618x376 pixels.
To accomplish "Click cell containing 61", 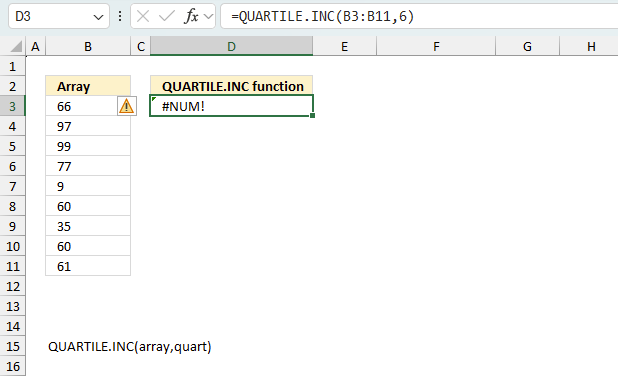I will [88, 266].
